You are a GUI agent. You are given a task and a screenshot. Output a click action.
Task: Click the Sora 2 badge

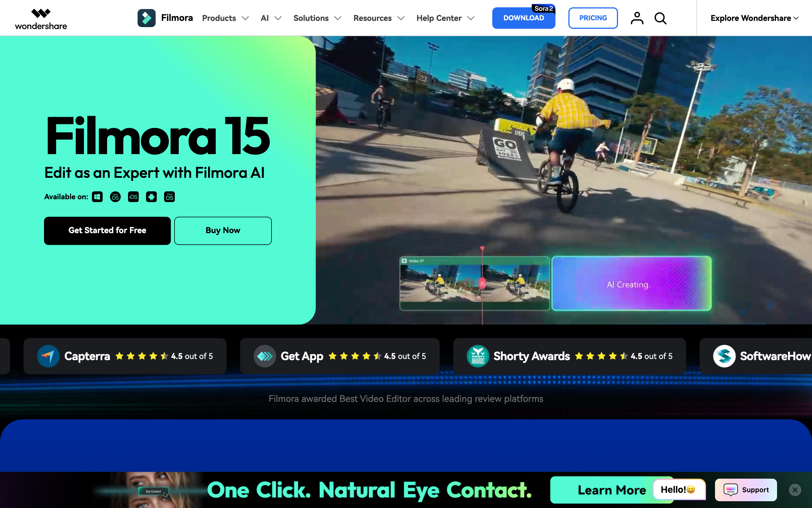click(544, 8)
